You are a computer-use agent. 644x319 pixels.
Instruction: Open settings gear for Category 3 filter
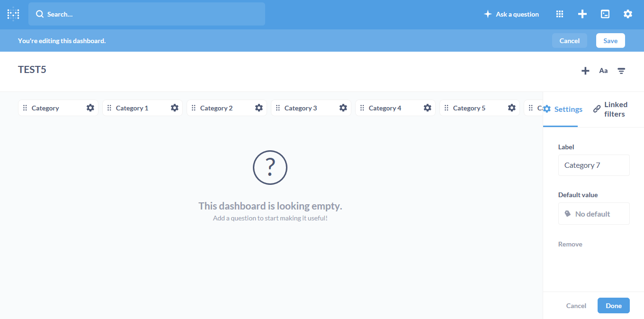tap(343, 108)
